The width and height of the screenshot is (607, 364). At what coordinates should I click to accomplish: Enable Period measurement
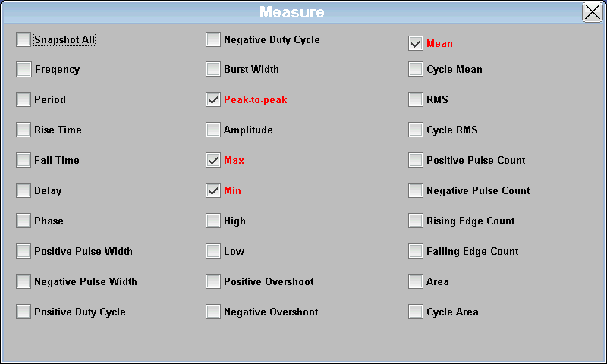(24, 99)
